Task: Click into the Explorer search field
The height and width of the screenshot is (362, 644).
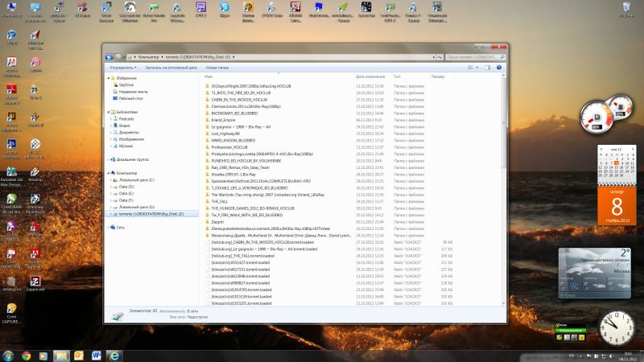Action: (475, 57)
